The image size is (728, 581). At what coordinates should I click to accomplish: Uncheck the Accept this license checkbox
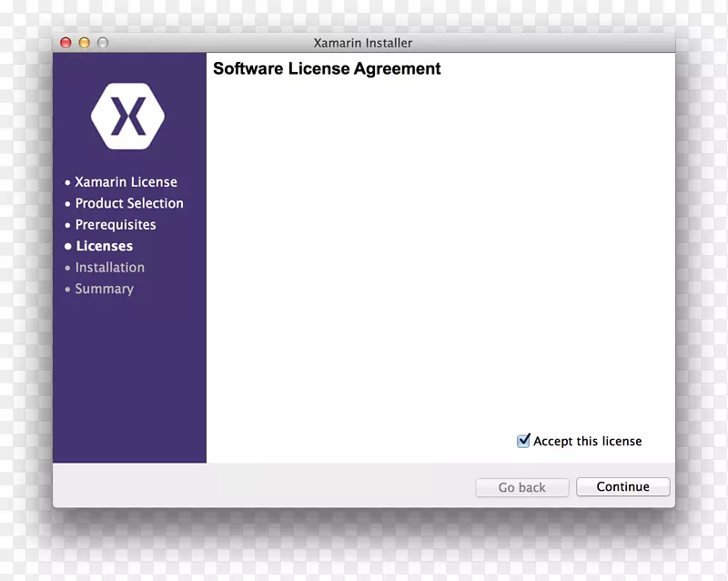pos(522,440)
